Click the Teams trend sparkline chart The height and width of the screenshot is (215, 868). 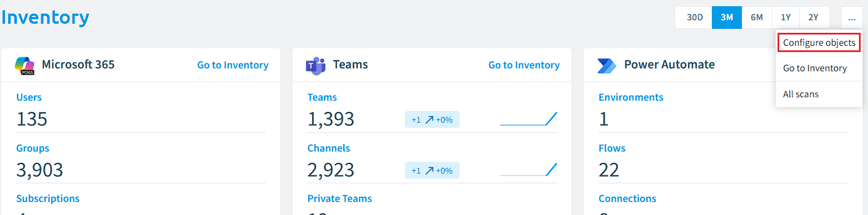coord(529,119)
